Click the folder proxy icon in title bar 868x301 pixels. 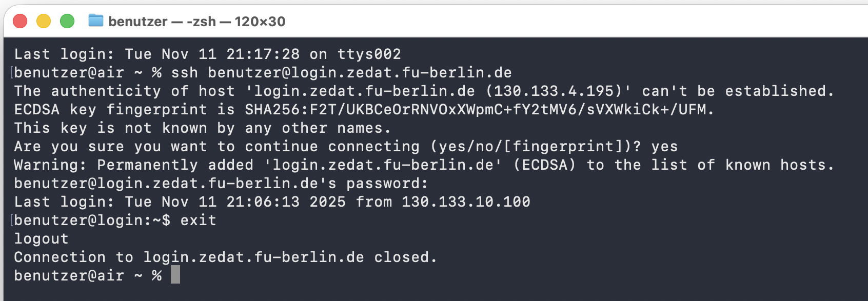tap(96, 21)
